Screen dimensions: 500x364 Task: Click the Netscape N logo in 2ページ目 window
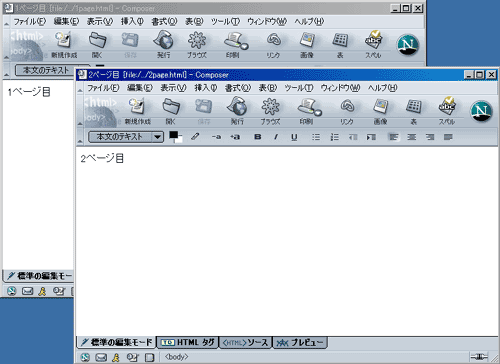(481, 111)
